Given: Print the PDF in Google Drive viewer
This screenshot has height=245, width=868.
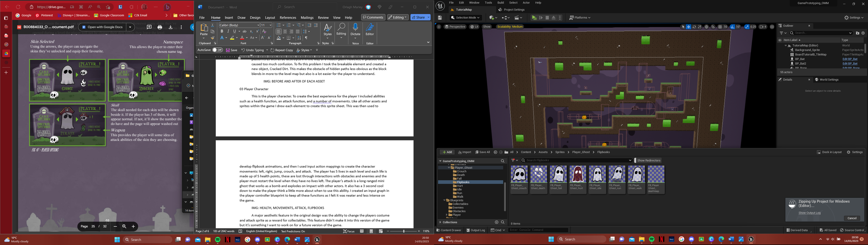Looking at the screenshot, I should pos(160,27).
